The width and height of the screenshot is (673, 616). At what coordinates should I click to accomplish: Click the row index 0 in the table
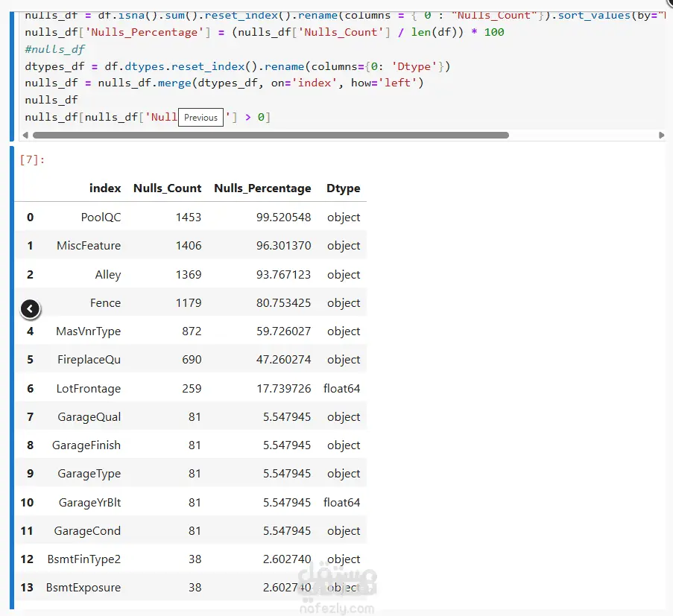click(30, 217)
